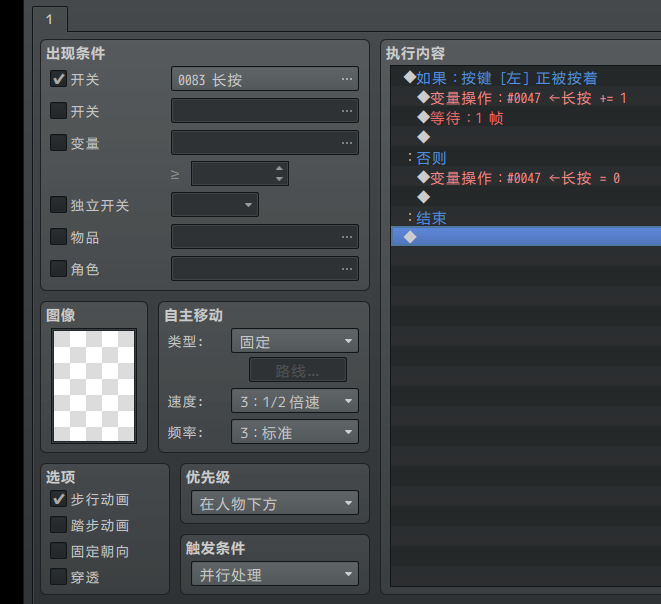Uncheck the 步行动画 option
Image resolution: width=661 pixels, height=604 pixels.
(x=58, y=499)
